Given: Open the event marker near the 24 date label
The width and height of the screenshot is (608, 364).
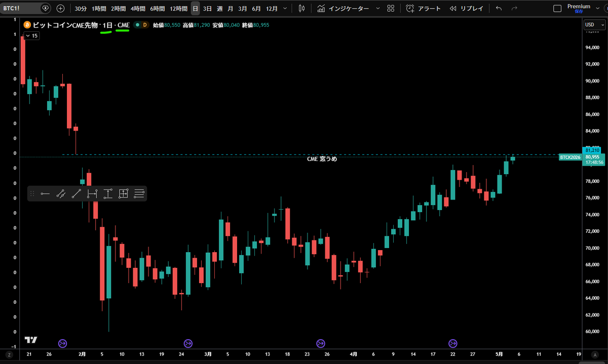Looking at the screenshot, I should click(188, 343).
